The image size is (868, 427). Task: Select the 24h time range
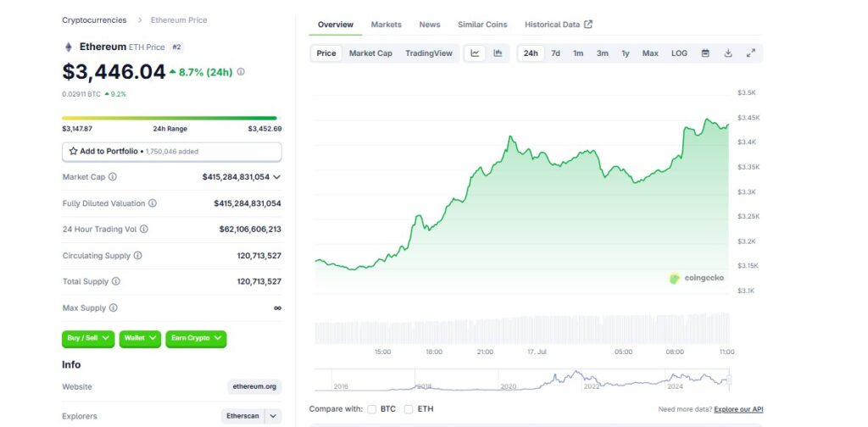coord(531,53)
